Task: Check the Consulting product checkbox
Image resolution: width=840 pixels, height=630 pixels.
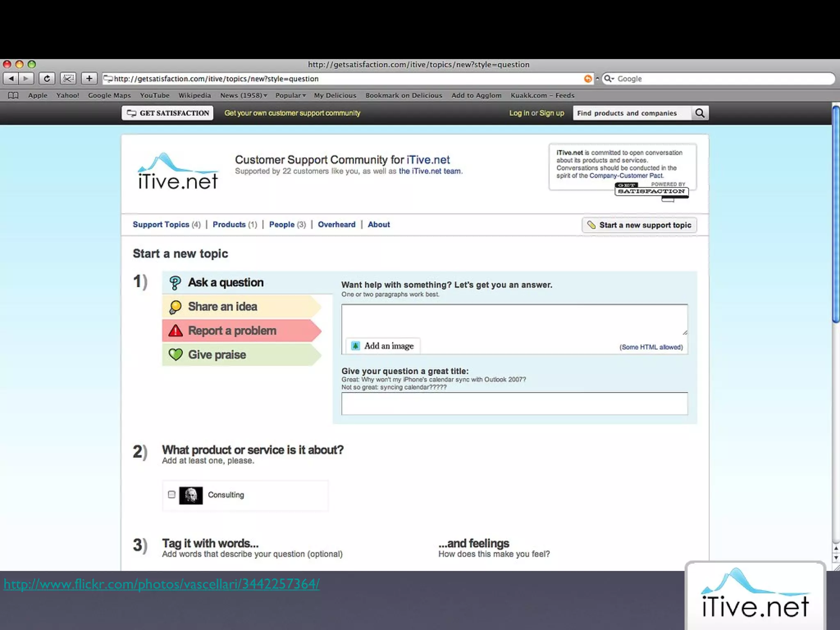Action: (x=172, y=495)
